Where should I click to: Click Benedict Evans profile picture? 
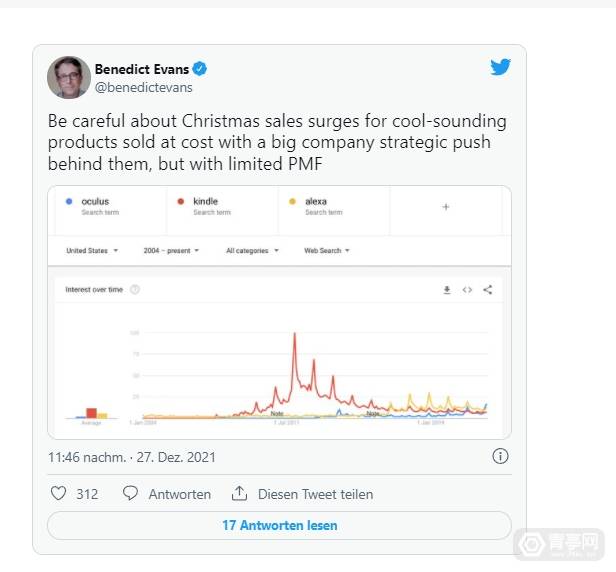69,77
